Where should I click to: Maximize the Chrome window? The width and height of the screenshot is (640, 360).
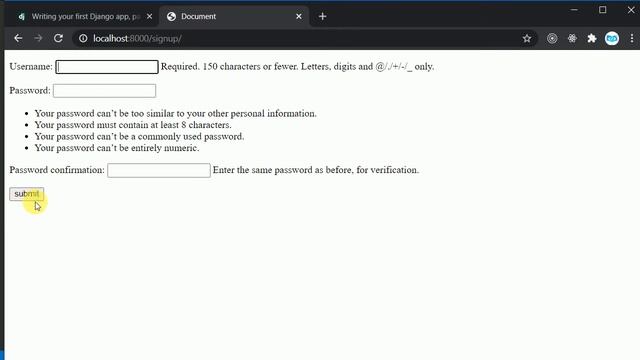(602, 9)
